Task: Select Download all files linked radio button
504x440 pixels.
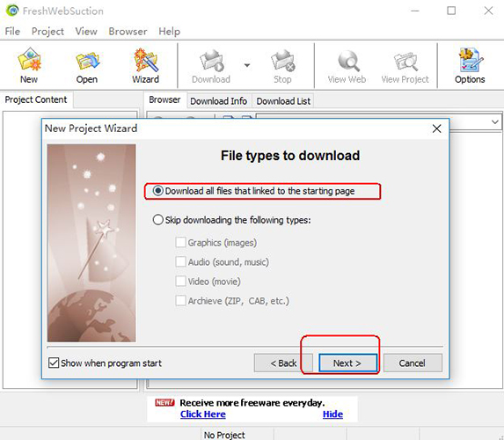Action: pos(157,191)
